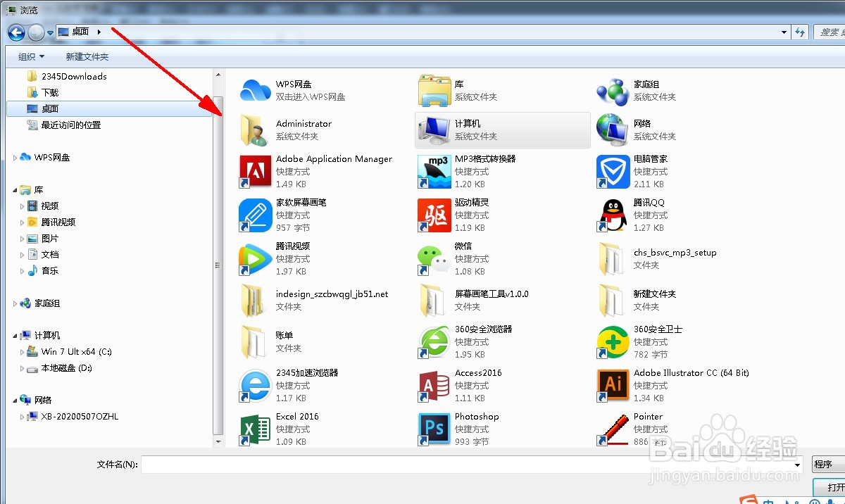
Task: Select the Access2016 shortcut icon
Action: (x=434, y=386)
